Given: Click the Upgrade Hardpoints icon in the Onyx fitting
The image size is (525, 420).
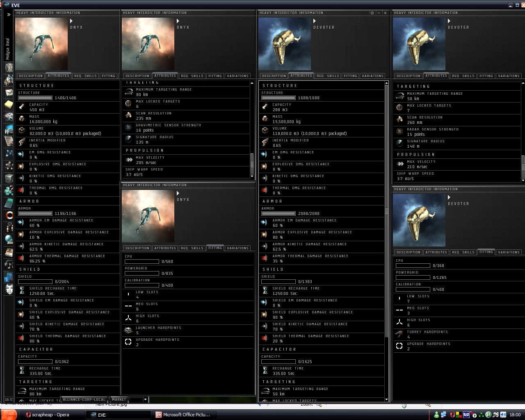Looking at the screenshot, I should (128, 342).
